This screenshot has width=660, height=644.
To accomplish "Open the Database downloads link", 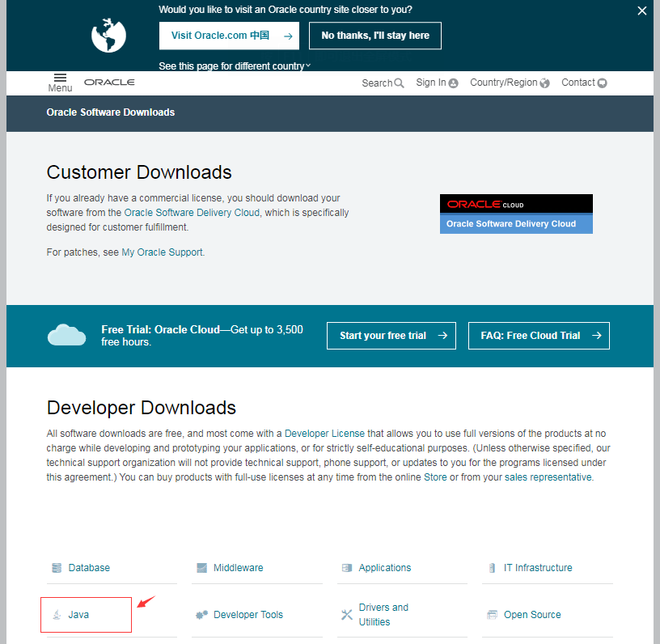I will tap(89, 568).
